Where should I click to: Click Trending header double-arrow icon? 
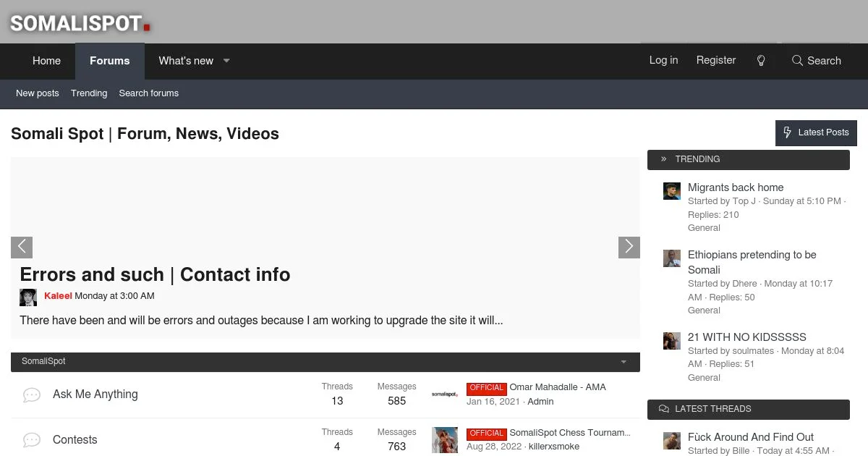664,159
